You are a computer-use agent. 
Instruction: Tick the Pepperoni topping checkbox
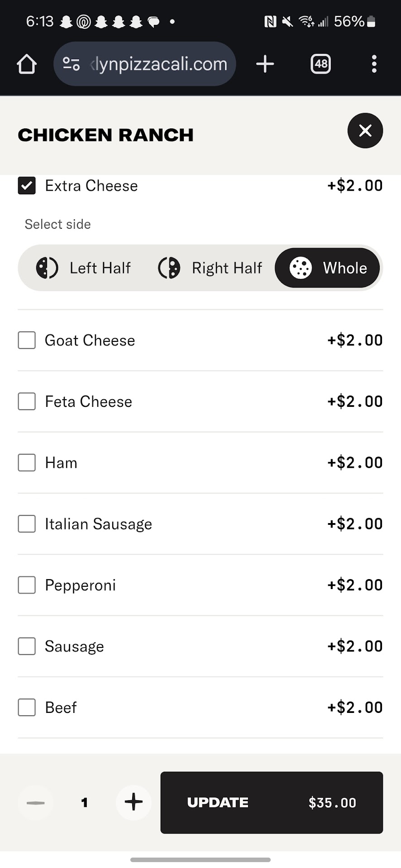tap(27, 585)
